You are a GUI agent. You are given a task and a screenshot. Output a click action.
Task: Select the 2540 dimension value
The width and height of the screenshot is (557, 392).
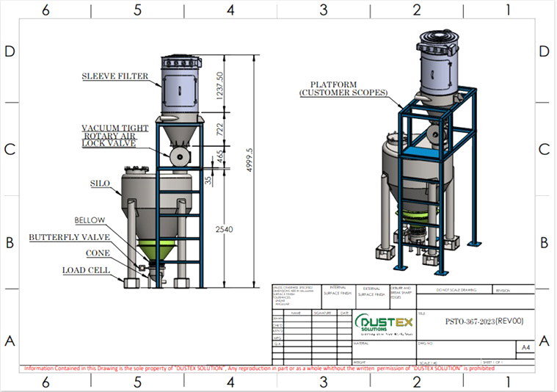224,230
